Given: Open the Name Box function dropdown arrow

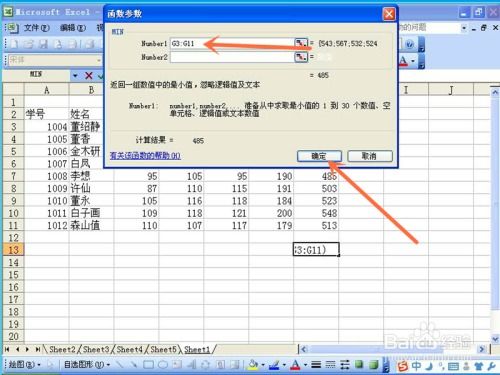Looking at the screenshot, I should tap(75, 76).
